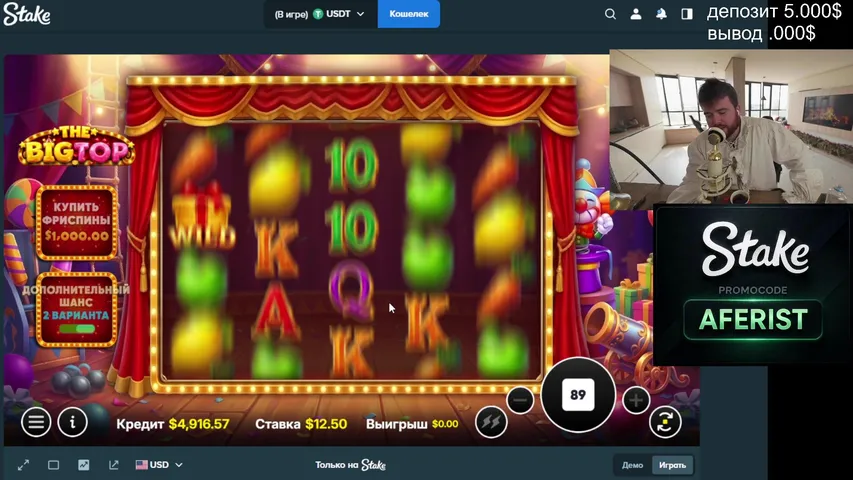Open search with the magnifier icon
The height and width of the screenshot is (480, 853).
[x=610, y=14]
